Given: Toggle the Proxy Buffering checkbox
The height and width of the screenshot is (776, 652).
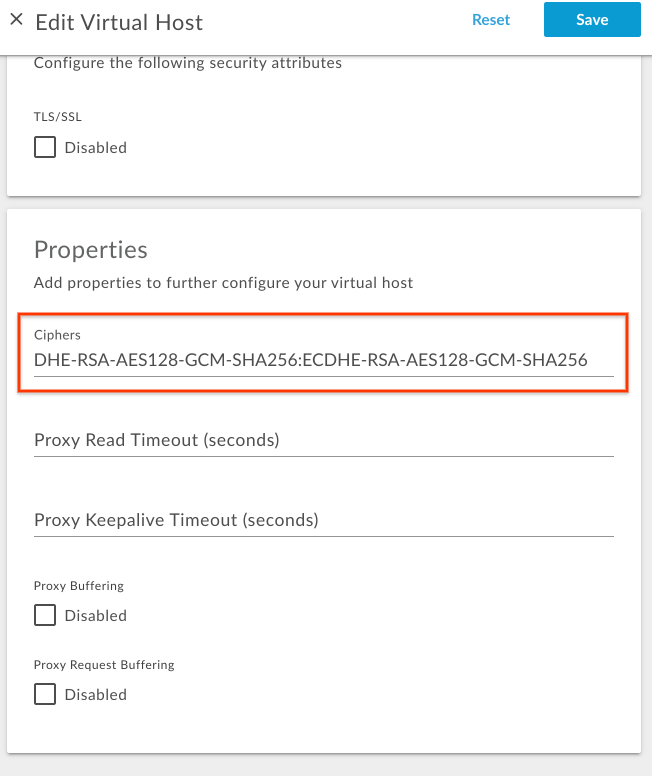Looking at the screenshot, I should click(45, 615).
